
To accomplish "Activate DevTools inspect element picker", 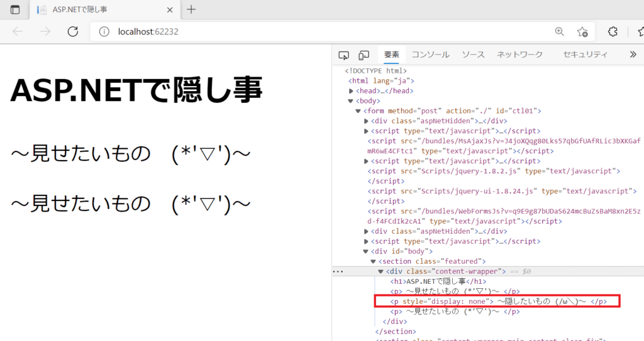I will [x=344, y=55].
